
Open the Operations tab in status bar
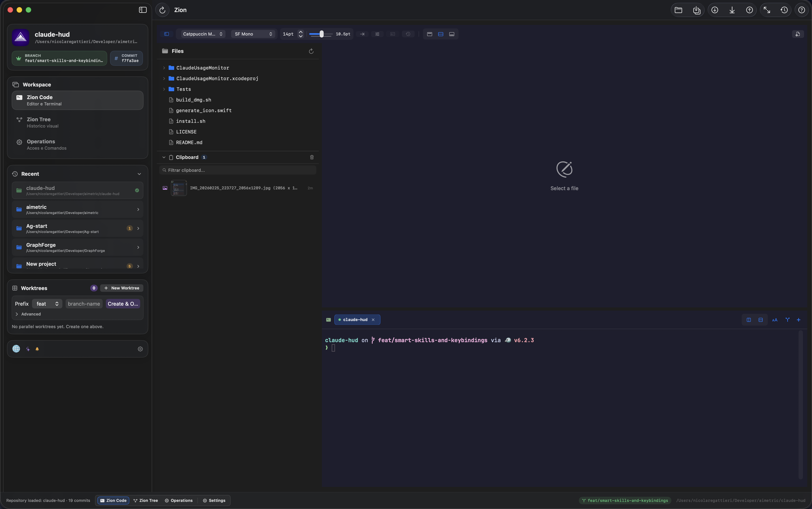click(x=179, y=501)
